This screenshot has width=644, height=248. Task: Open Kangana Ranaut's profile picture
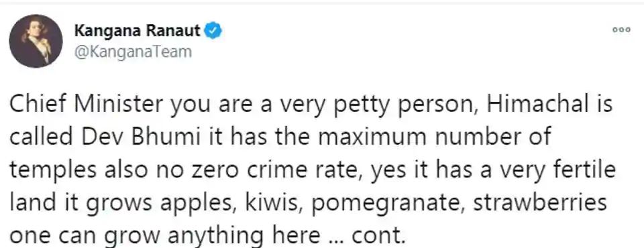36,41
